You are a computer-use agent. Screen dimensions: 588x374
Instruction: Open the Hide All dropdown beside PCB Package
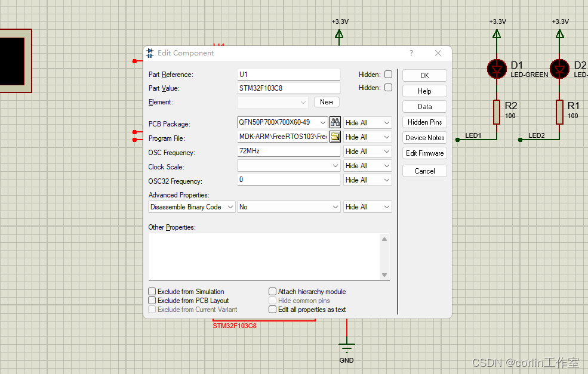367,122
